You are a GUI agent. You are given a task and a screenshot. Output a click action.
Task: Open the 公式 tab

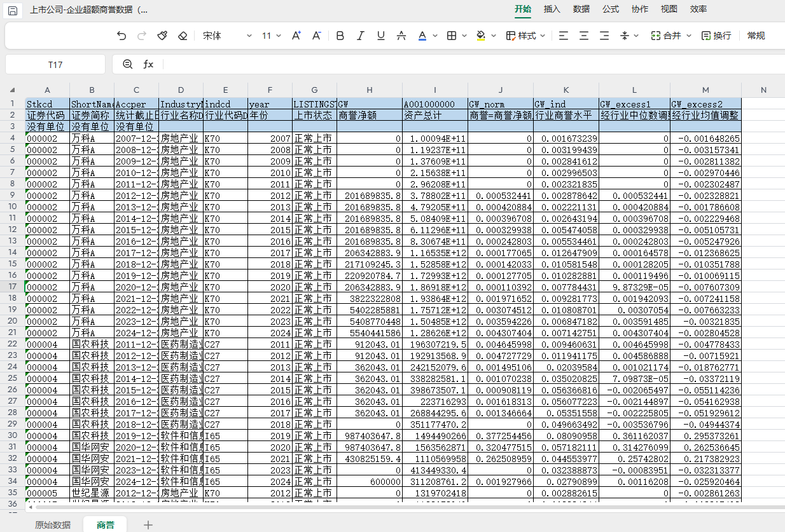[611, 9]
